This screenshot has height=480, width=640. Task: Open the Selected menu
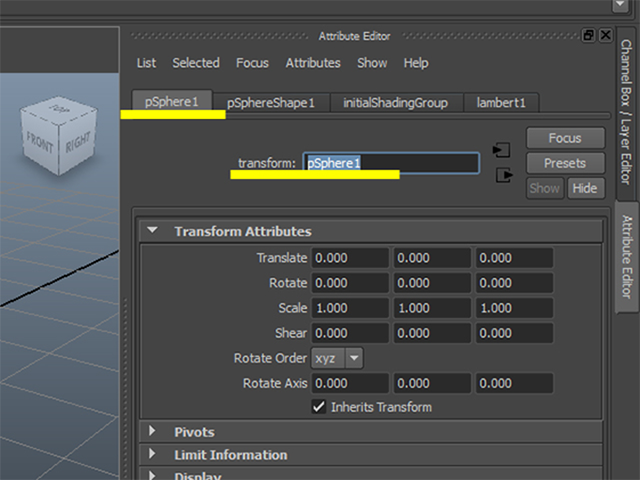point(196,63)
